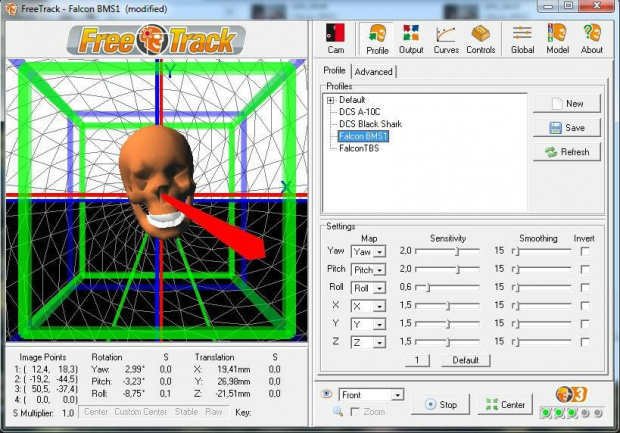Open the Global settings icon
The height and width of the screenshot is (433, 620).
pyautogui.click(x=522, y=38)
